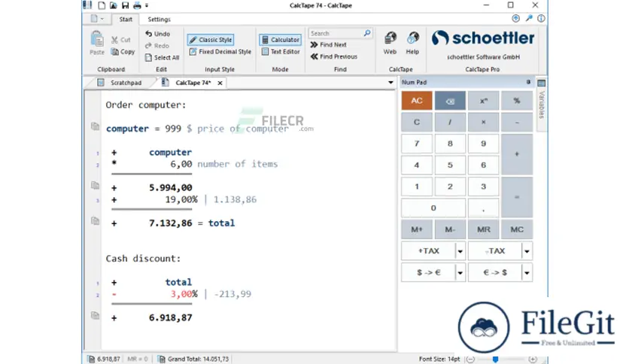Image resolution: width=629 pixels, height=364 pixels.
Task: Click the +TAX button
Action: [x=428, y=251]
